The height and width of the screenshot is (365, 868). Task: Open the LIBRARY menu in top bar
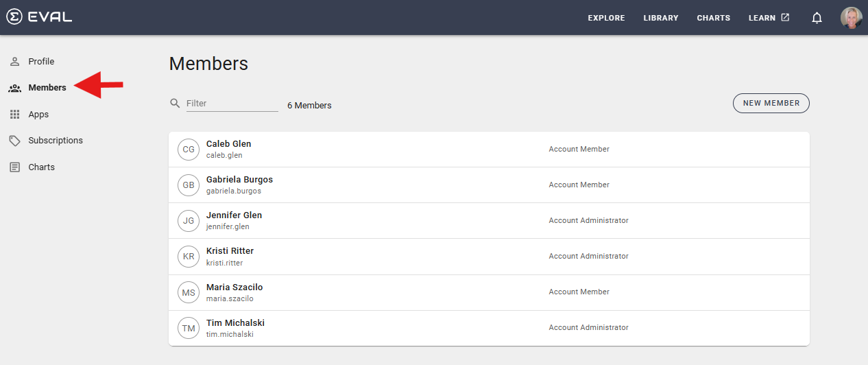click(x=661, y=18)
